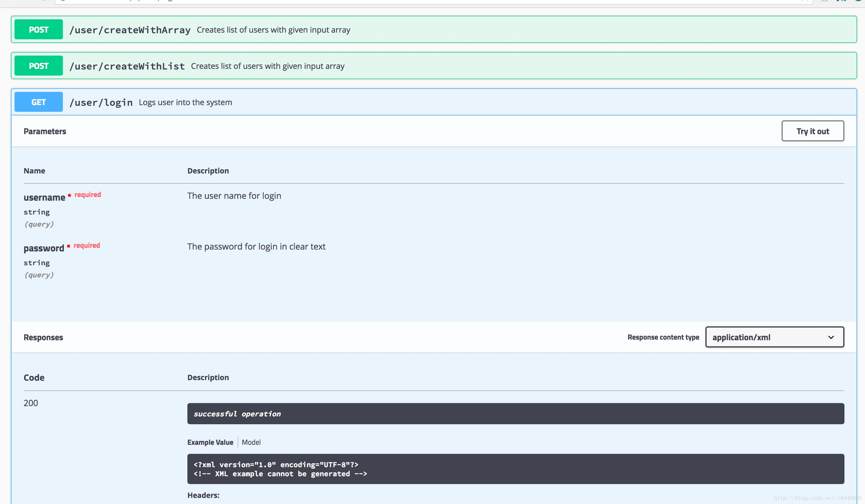
Task: Click the /user/createWithList path text
Action: tap(127, 66)
